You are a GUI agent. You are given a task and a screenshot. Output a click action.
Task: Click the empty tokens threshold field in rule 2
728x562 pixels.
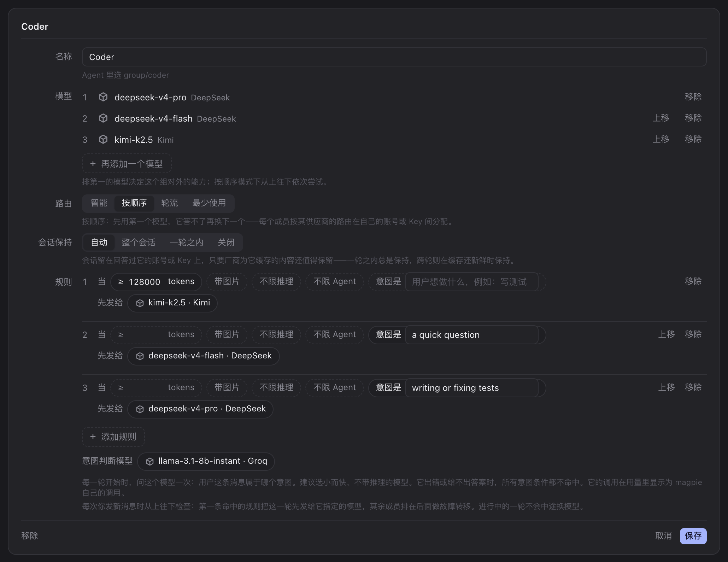(x=156, y=335)
